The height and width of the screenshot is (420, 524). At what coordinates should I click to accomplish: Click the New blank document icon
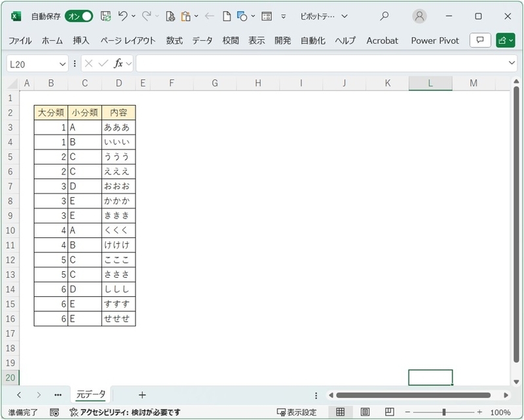point(227,16)
